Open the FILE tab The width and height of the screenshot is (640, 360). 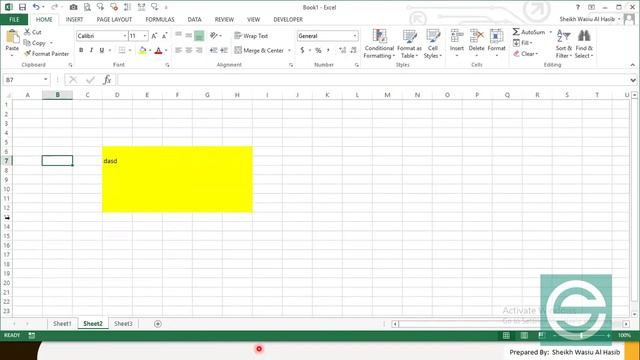[14, 19]
